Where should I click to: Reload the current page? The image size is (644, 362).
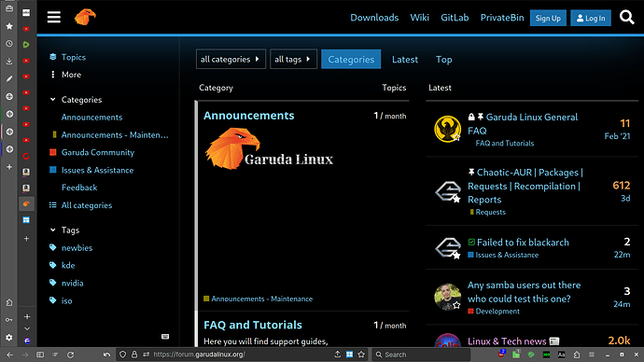(70, 355)
